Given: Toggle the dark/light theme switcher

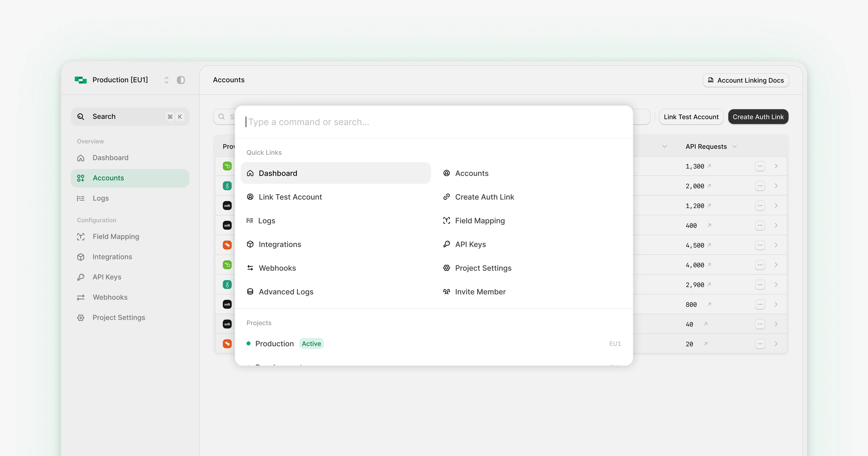Looking at the screenshot, I should pyautogui.click(x=181, y=80).
